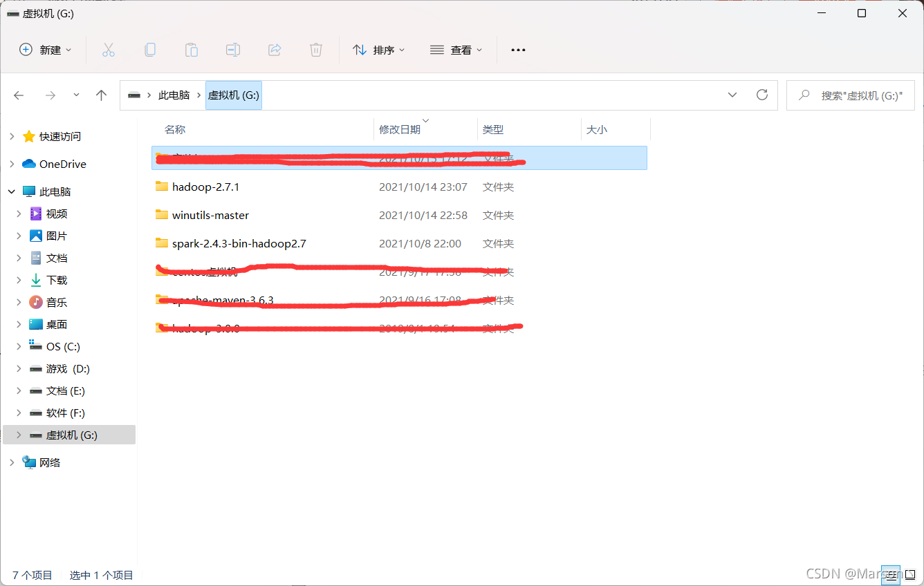
Task: Sort by the 名称 column header
Action: (x=175, y=129)
